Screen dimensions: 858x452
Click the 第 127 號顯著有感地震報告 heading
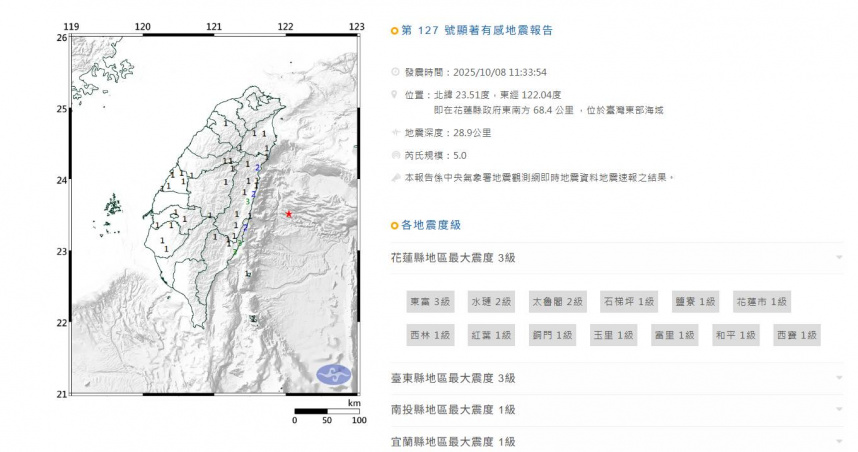[x=477, y=30]
